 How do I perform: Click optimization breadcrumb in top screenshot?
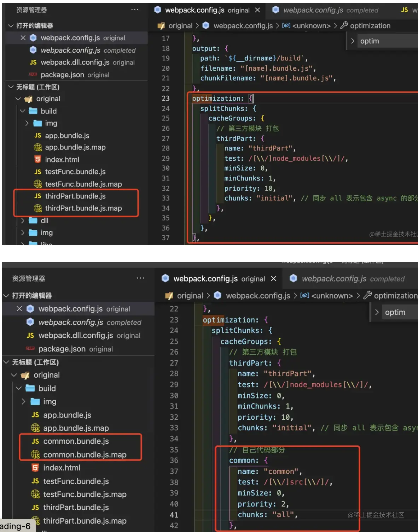coord(370,26)
